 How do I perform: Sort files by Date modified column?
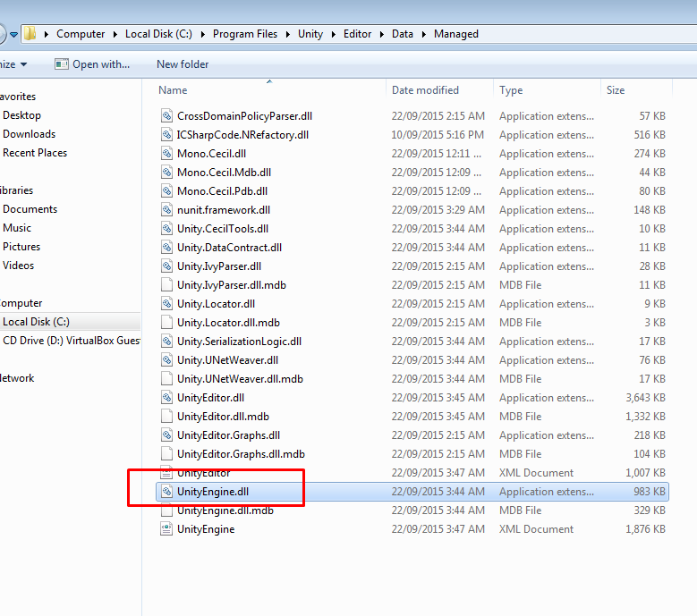click(x=425, y=90)
